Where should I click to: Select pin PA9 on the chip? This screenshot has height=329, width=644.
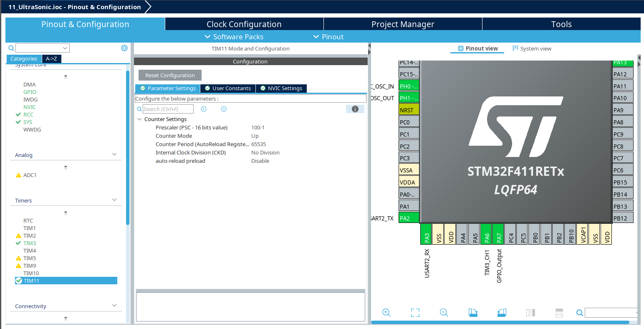[x=623, y=110]
